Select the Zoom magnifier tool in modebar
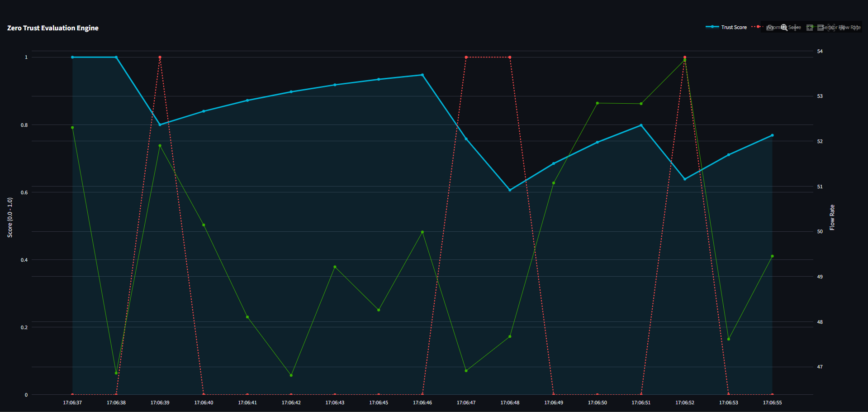This screenshot has width=868, height=412. coord(784,28)
